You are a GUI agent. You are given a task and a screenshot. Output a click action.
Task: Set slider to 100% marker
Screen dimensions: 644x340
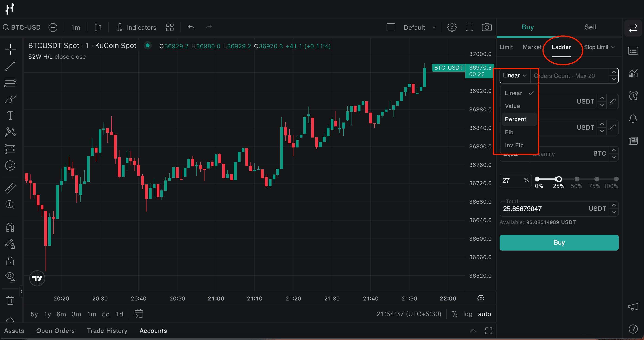[x=616, y=179]
